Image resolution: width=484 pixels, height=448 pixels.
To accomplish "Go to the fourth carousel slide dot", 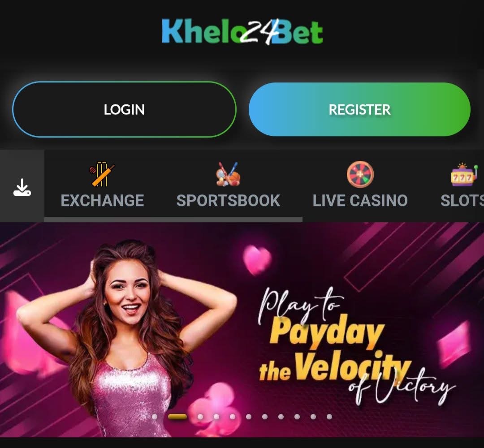I will click(x=216, y=417).
